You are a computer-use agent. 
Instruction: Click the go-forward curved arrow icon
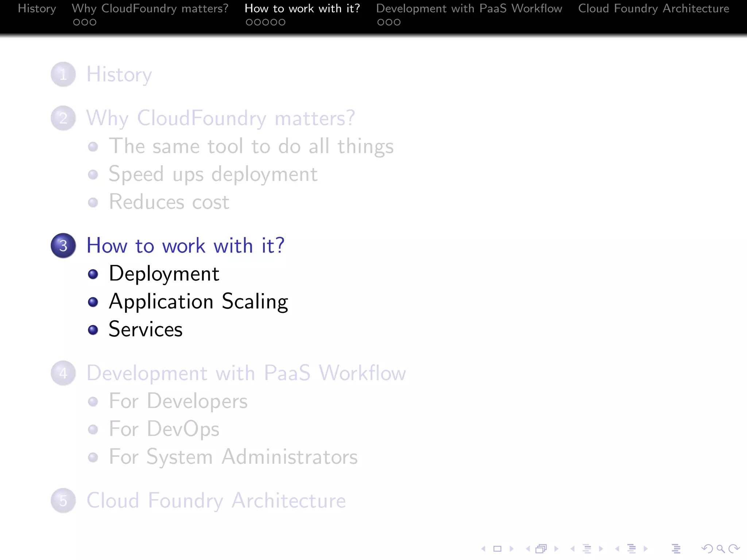pos(734,549)
